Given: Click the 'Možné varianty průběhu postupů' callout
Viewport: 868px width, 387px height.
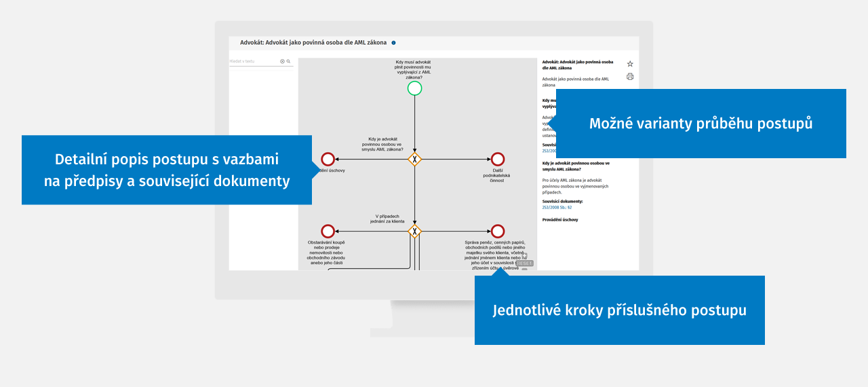Looking at the screenshot, I should coord(701,124).
